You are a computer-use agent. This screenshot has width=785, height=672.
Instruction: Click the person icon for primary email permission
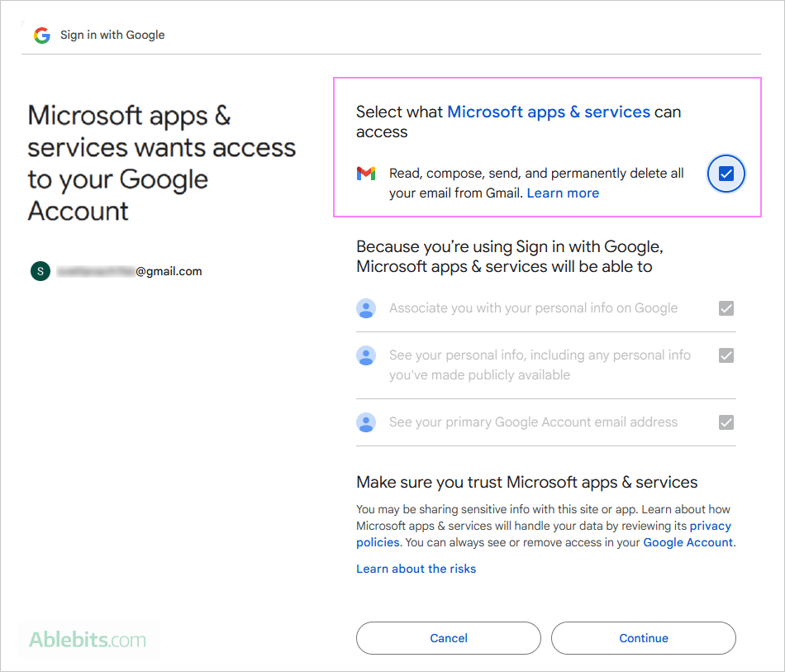(x=366, y=422)
